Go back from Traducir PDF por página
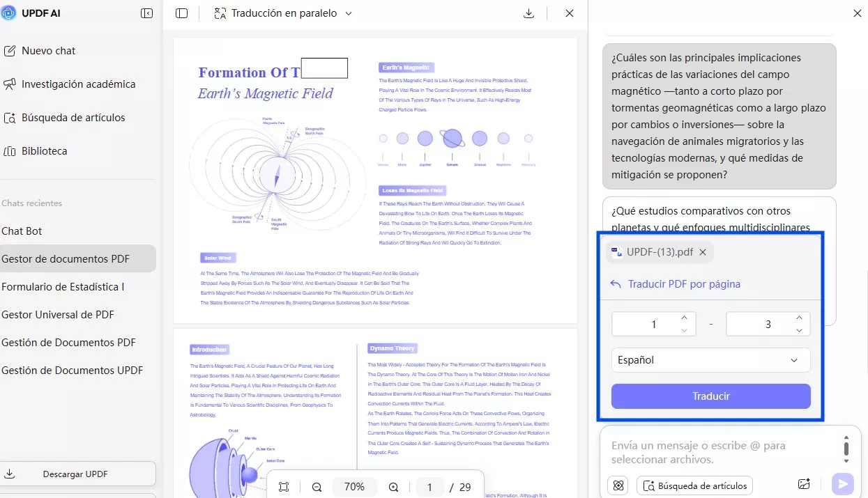This screenshot has height=498, width=868. point(616,284)
